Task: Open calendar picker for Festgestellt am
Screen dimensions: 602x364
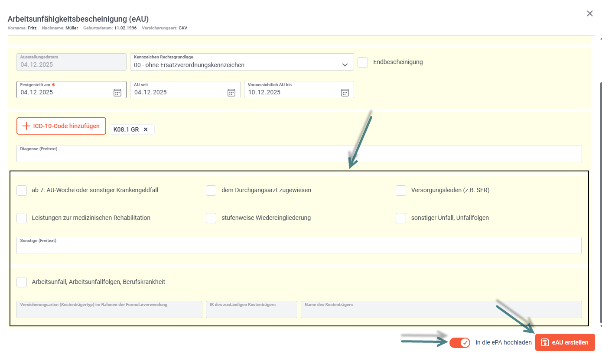Action: point(117,92)
